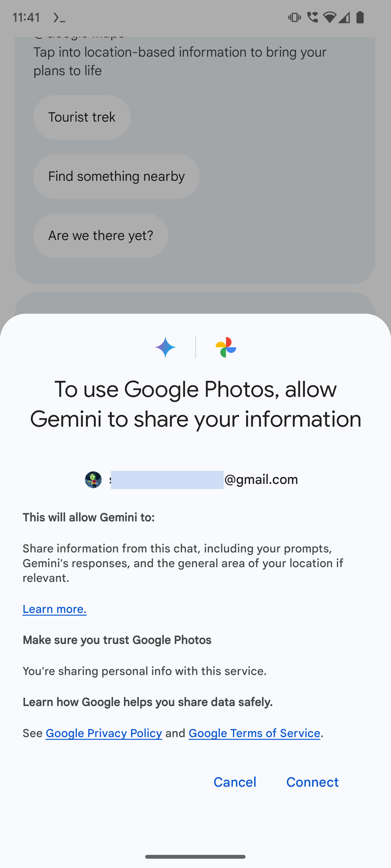
Task: Click the Cancel button
Action: click(235, 782)
